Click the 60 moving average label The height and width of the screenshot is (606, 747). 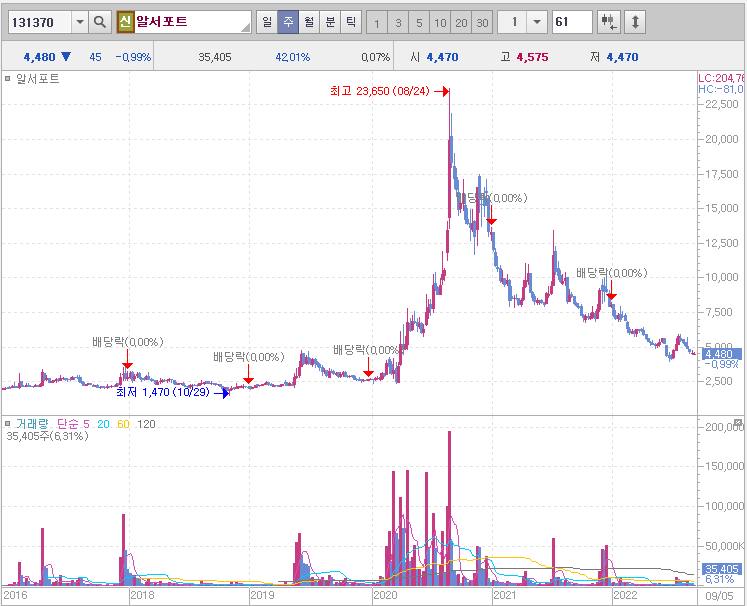coord(123,424)
